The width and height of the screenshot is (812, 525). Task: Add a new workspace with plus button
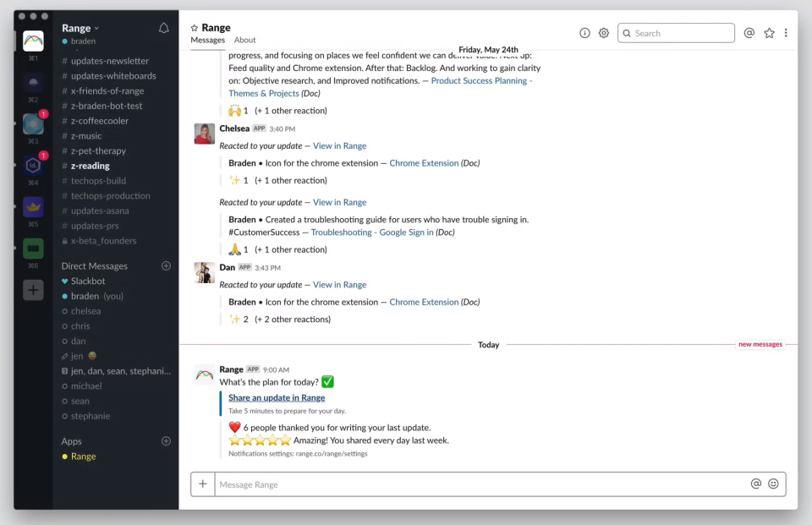33,290
